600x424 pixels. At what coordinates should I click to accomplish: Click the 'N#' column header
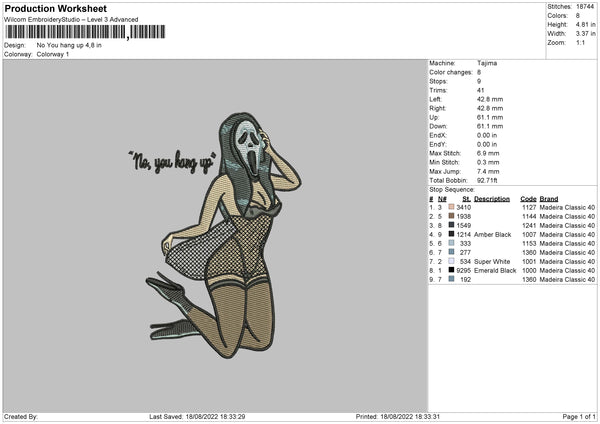tap(442, 199)
